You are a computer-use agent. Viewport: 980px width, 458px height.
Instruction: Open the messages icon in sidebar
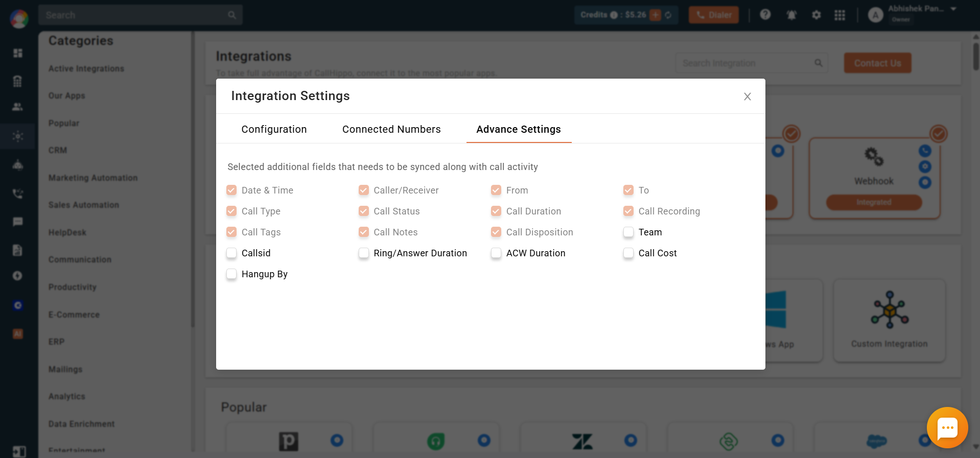tap(18, 222)
